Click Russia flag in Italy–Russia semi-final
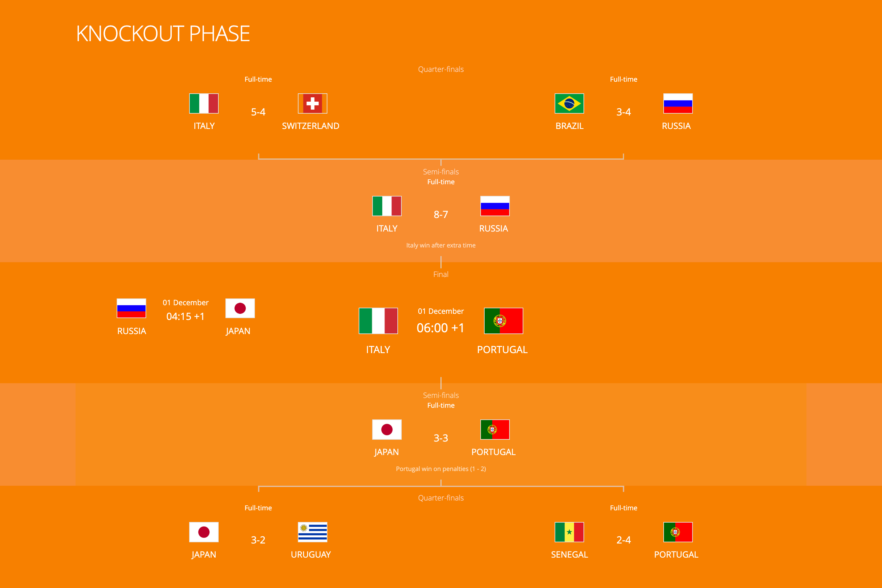Viewport: 882px width, 588px height. pos(495,205)
